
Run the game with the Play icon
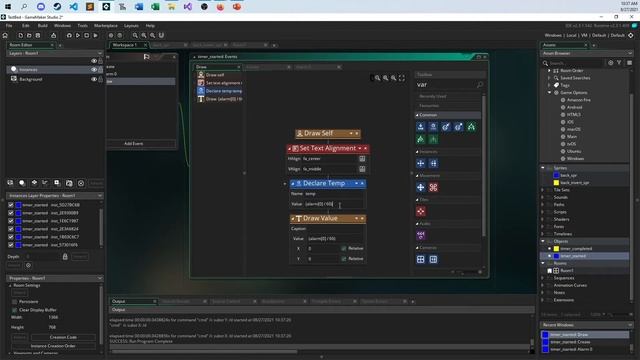[78, 36]
